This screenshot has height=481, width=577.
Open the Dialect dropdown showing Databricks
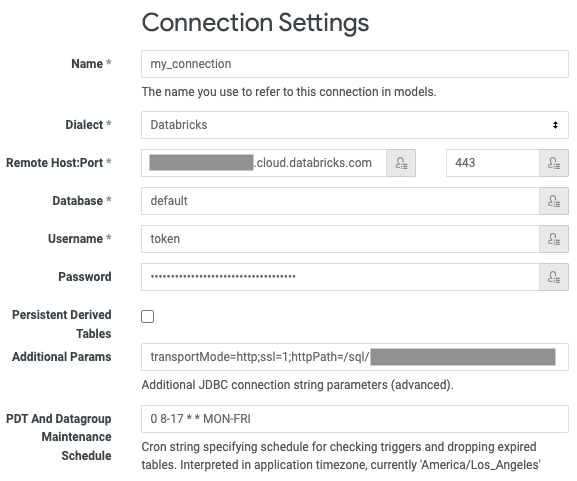click(x=355, y=125)
